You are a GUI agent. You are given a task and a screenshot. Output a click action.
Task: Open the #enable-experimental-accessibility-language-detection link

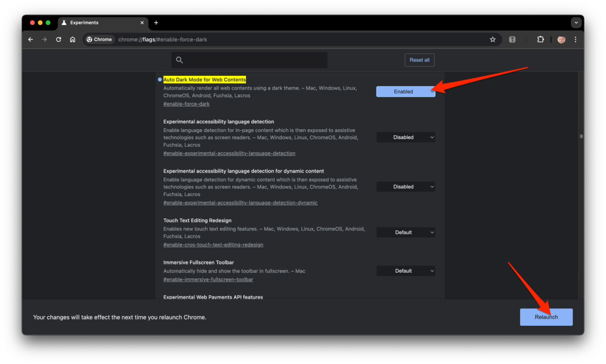coord(229,153)
